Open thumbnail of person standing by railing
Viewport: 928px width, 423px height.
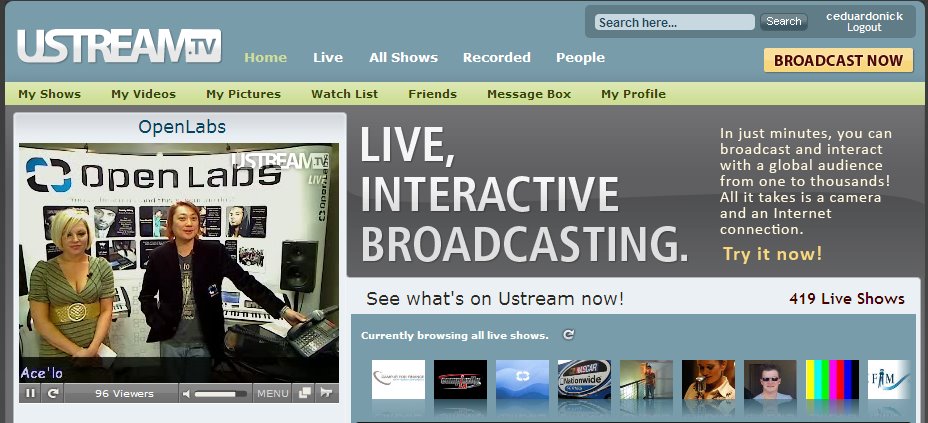click(646, 379)
